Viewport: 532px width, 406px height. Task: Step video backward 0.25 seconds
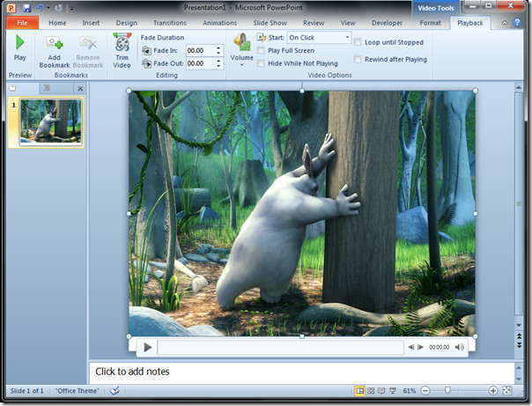410,347
